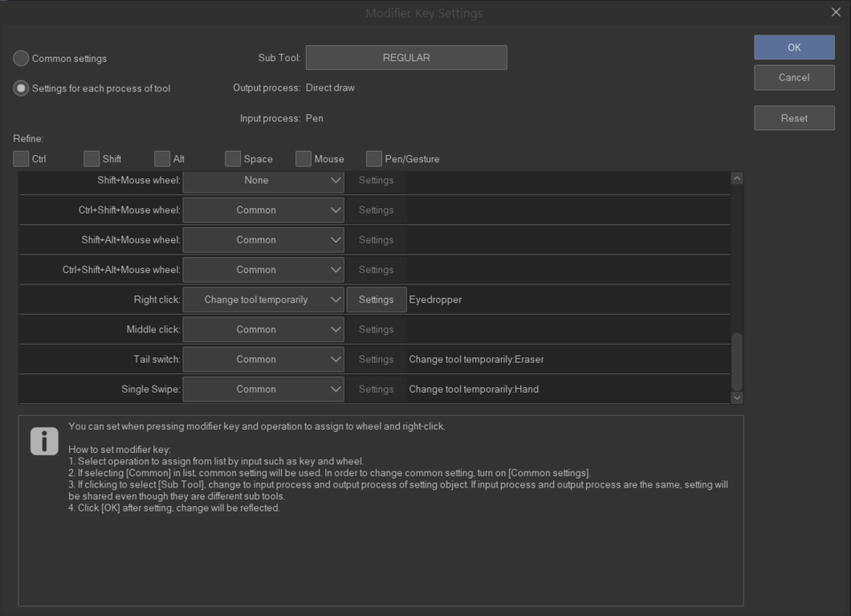Click the Cancel button
Viewport: 851px width, 616px height.
point(794,78)
